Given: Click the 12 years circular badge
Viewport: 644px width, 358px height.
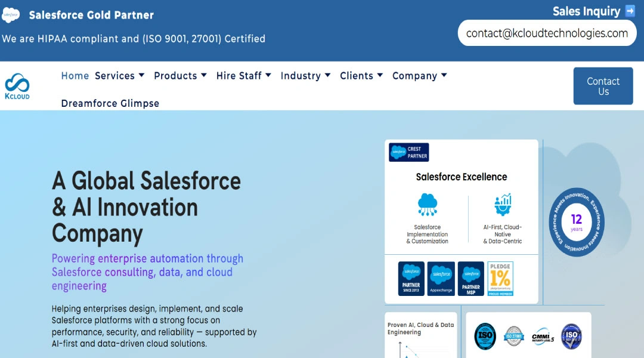Looking at the screenshot, I should pos(577,223).
